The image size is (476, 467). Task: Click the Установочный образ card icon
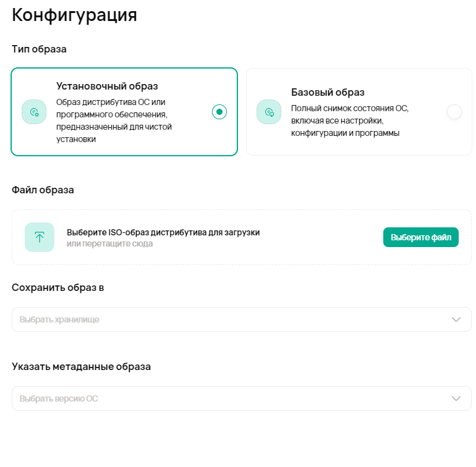(x=35, y=112)
